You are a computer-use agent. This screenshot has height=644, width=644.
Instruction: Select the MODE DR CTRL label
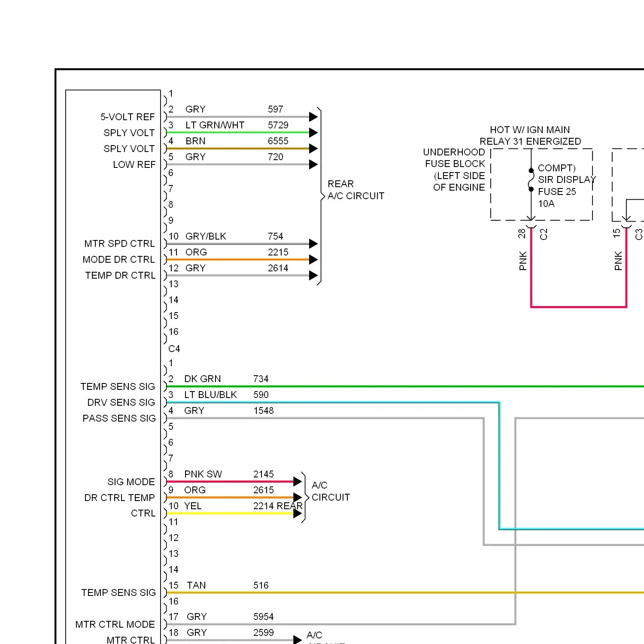click(118, 260)
